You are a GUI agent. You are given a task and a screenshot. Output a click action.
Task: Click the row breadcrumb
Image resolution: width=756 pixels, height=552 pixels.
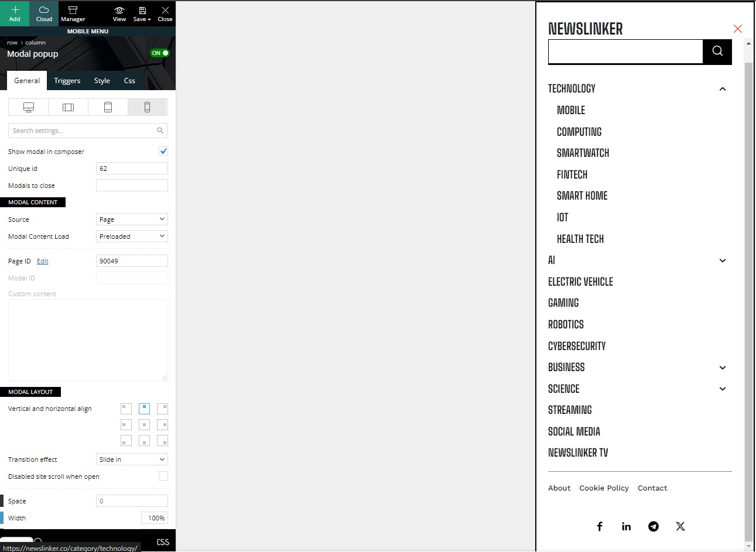pos(12,43)
